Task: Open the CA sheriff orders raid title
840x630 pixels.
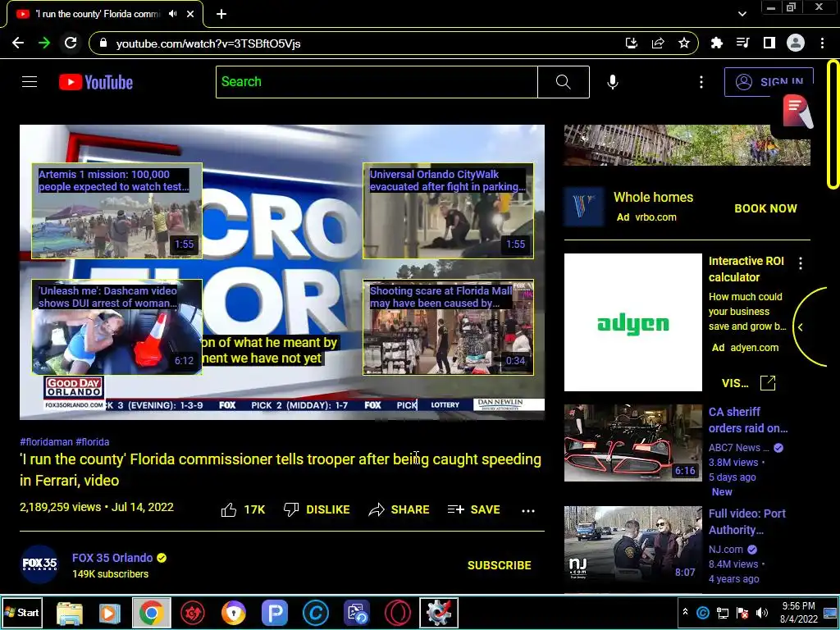Action: [748, 420]
